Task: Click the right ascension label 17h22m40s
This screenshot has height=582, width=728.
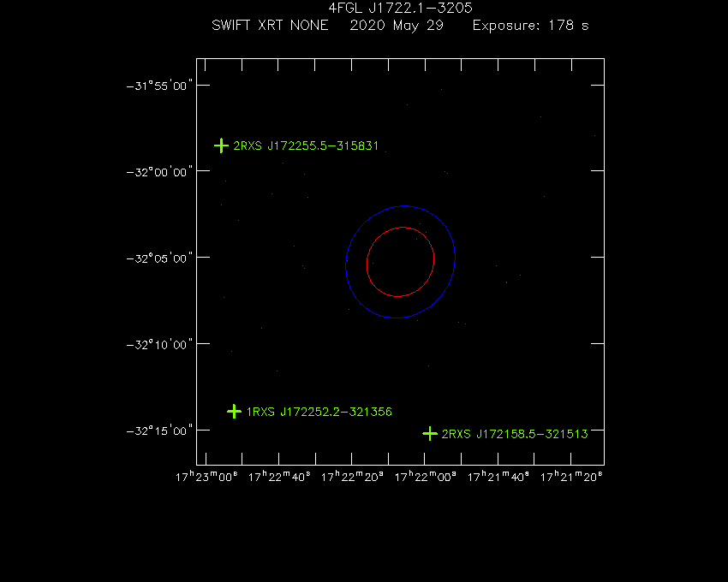Action: [279, 477]
